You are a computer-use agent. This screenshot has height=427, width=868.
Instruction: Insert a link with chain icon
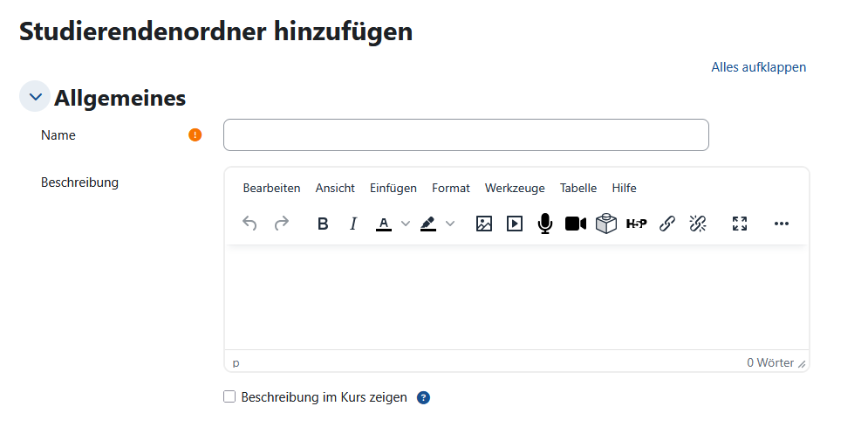[667, 224]
